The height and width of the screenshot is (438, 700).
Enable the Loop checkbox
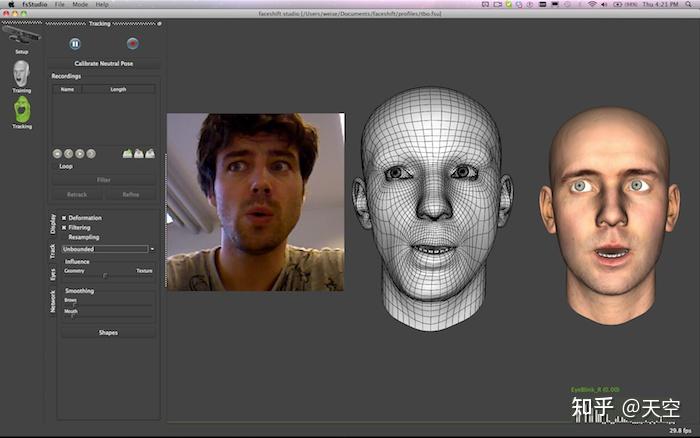pos(56,166)
